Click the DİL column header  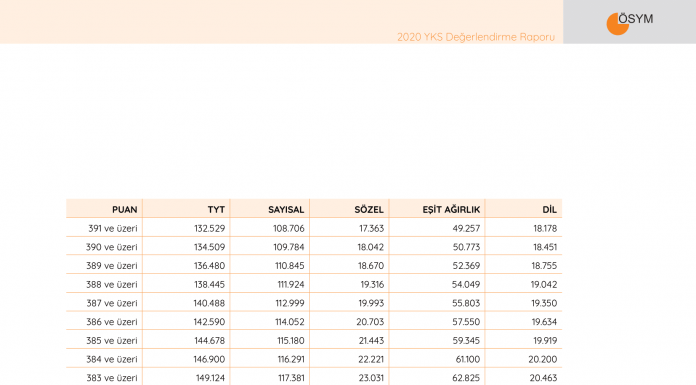(x=550, y=210)
